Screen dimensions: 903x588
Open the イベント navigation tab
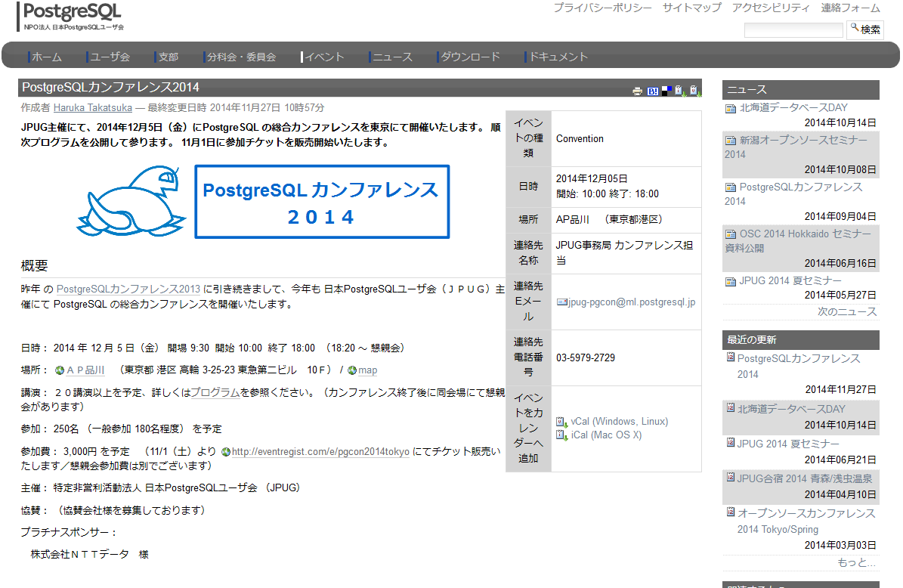pyautogui.click(x=323, y=57)
